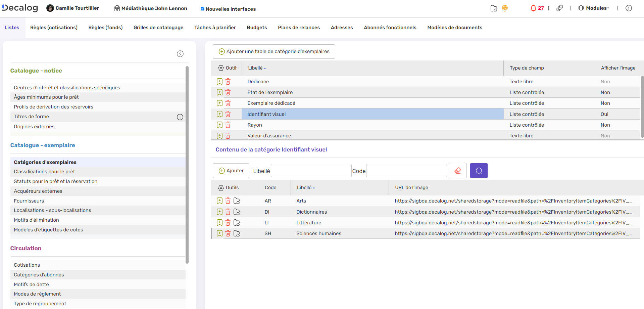Select Classifications pour le prêt in sidebar

pos(44,172)
